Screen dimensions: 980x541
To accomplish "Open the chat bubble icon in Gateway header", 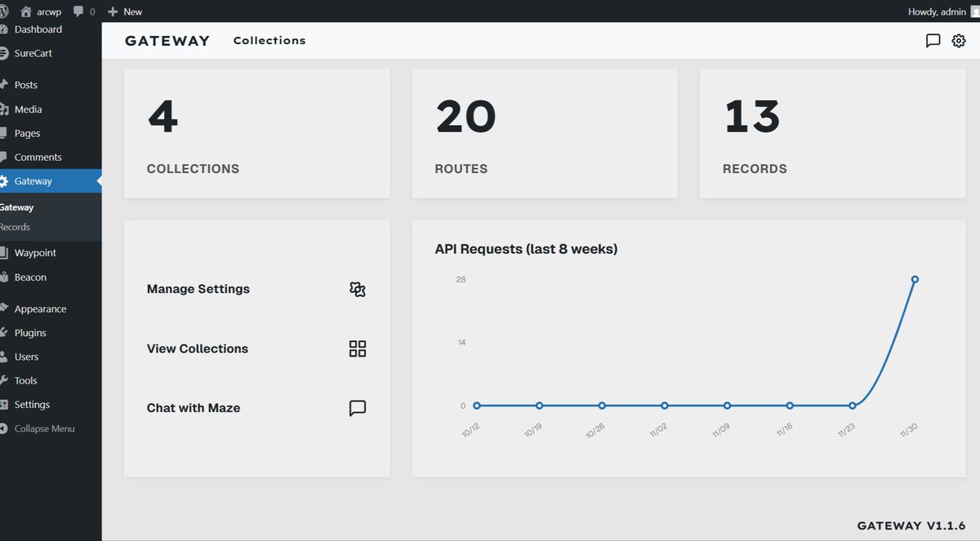I will (x=933, y=40).
